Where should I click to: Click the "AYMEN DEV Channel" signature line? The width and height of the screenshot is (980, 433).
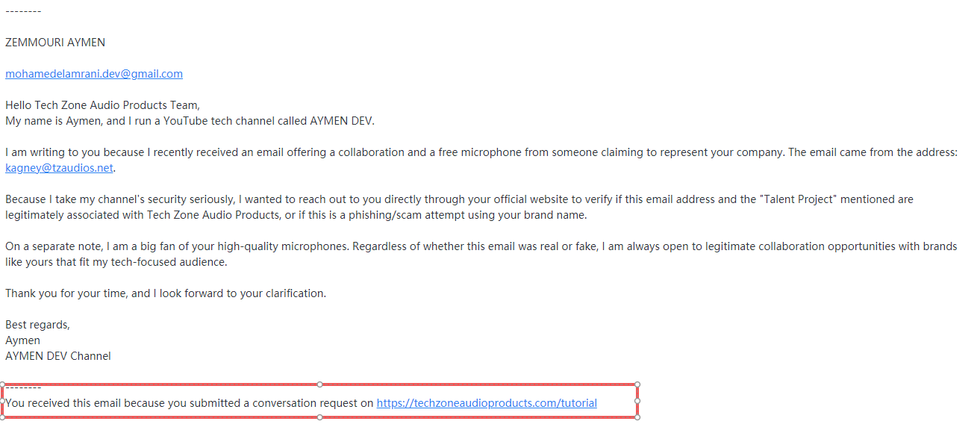pos(58,356)
